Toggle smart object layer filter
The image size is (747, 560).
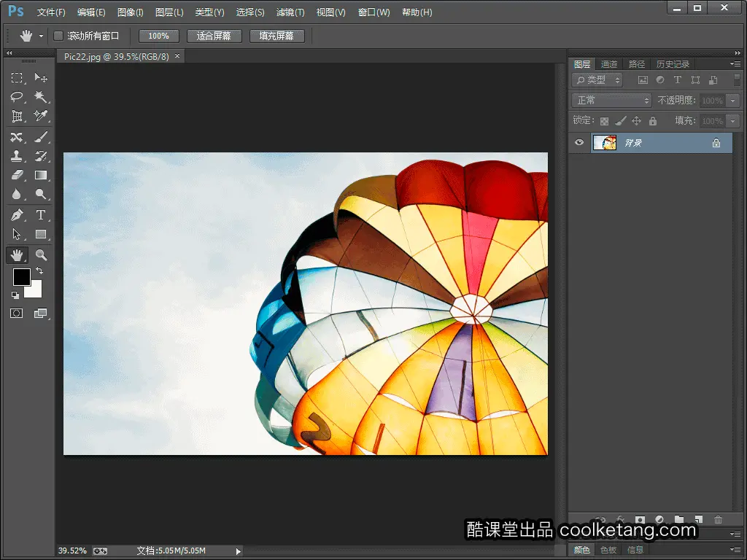pyautogui.click(x=713, y=80)
